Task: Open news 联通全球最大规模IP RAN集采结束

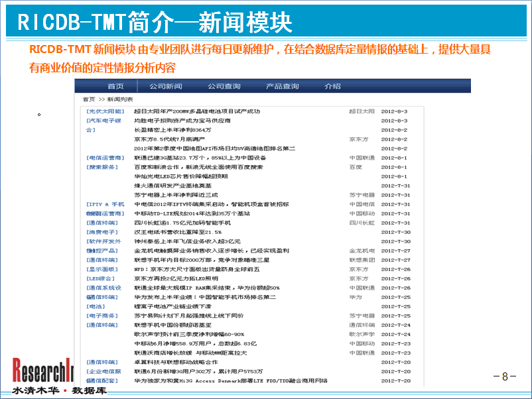Action: click(x=206, y=288)
